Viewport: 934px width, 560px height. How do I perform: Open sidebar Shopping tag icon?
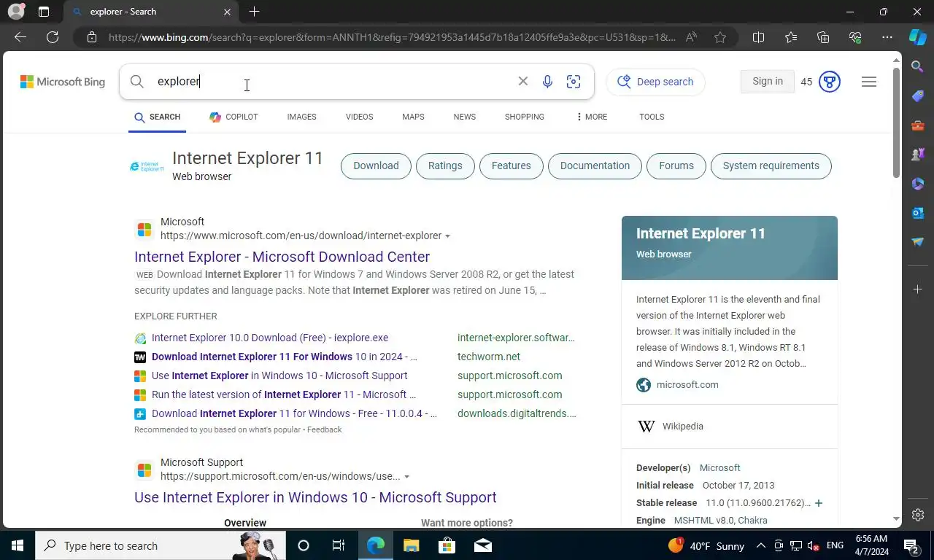918,96
